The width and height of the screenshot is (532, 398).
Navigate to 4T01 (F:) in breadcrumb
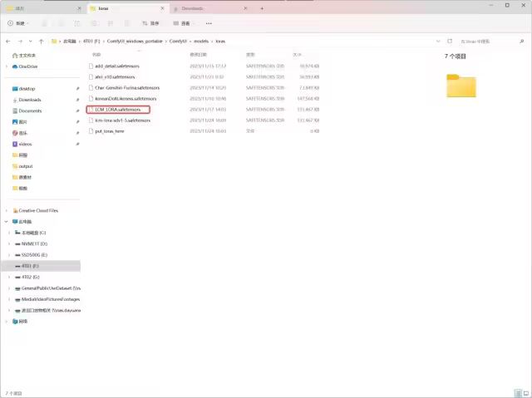tap(91, 42)
